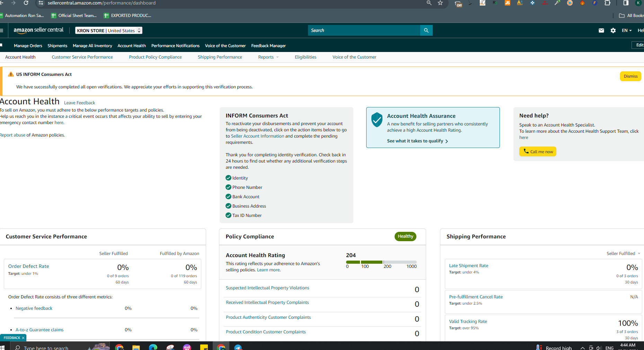Open Feedback Manager from the nav bar

[x=268, y=46]
